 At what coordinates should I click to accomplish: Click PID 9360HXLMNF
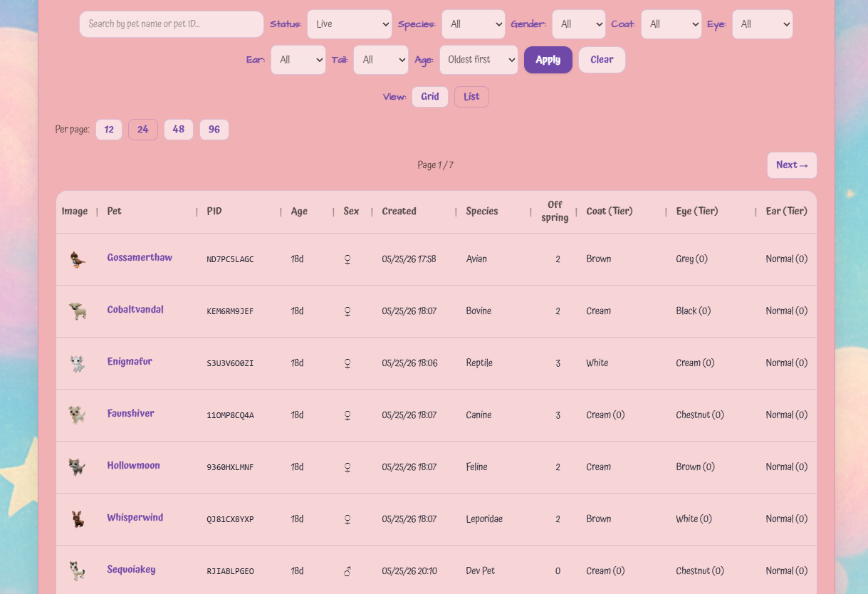pos(230,468)
